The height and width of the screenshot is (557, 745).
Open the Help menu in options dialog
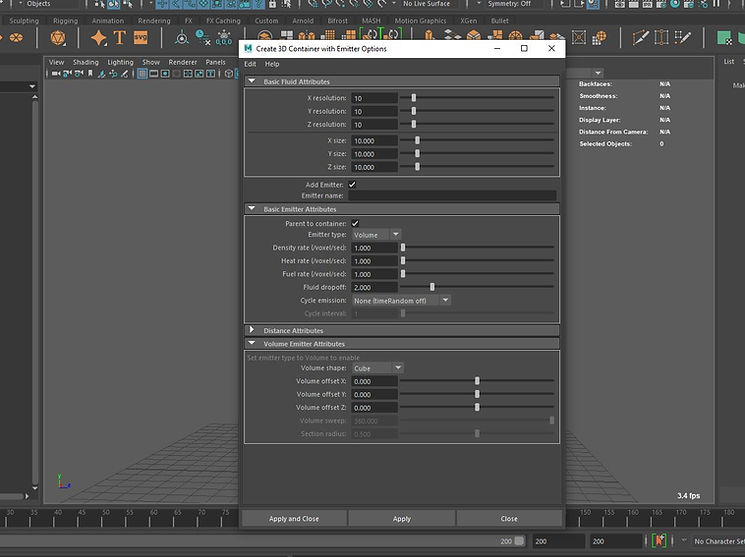(272, 64)
